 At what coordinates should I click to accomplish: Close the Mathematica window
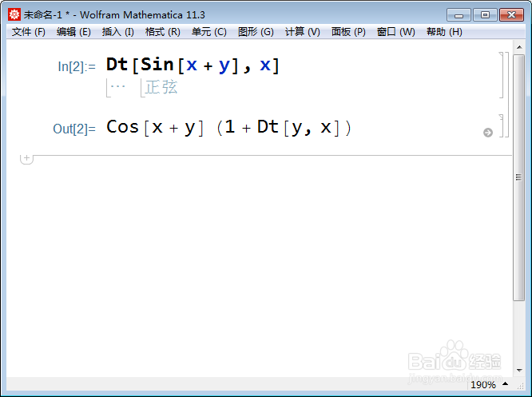point(512,15)
